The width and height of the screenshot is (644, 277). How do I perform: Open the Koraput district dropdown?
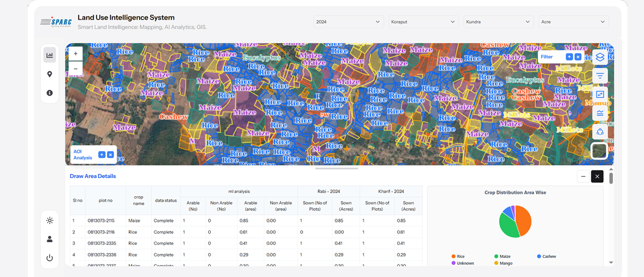[x=424, y=22]
